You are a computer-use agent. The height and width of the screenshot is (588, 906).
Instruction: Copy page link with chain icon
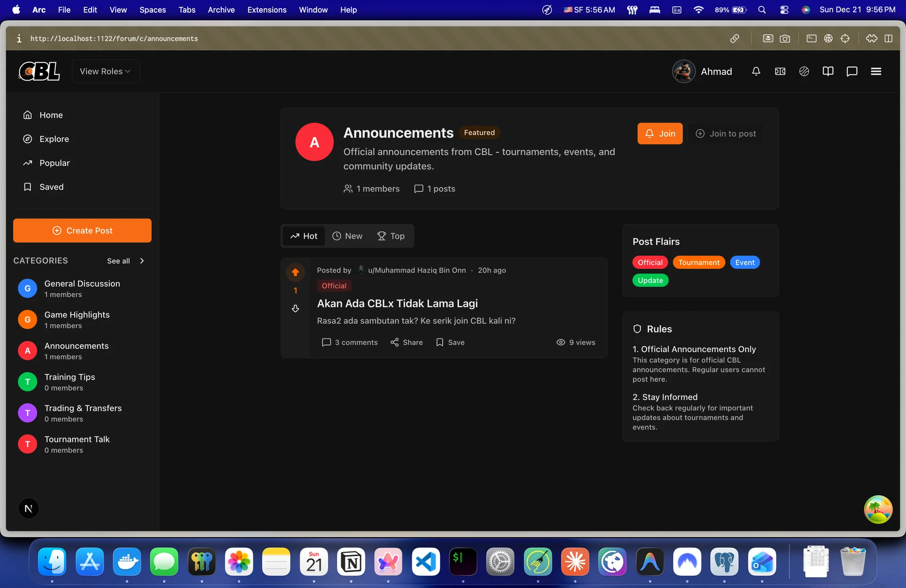pyautogui.click(x=735, y=39)
